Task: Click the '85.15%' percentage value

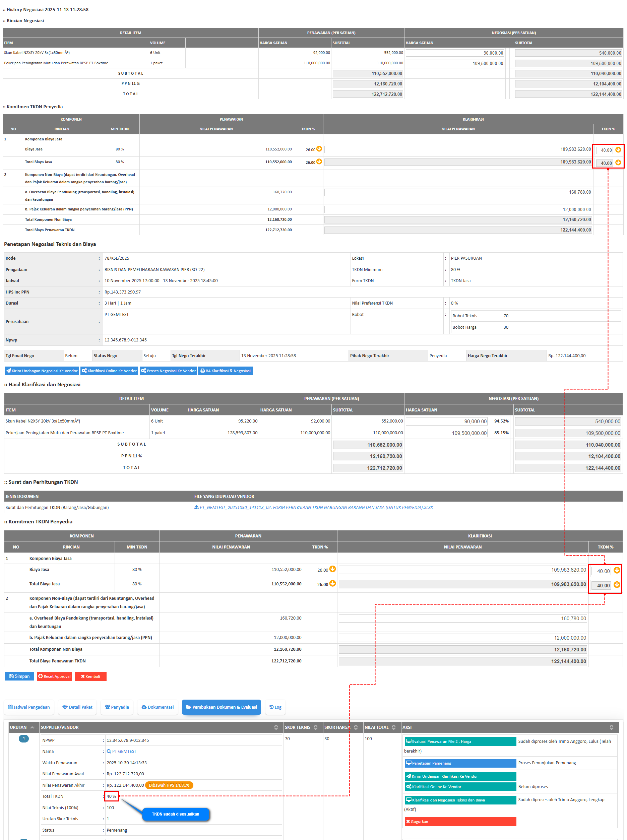Action: pyautogui.click(x=501, y=433)
